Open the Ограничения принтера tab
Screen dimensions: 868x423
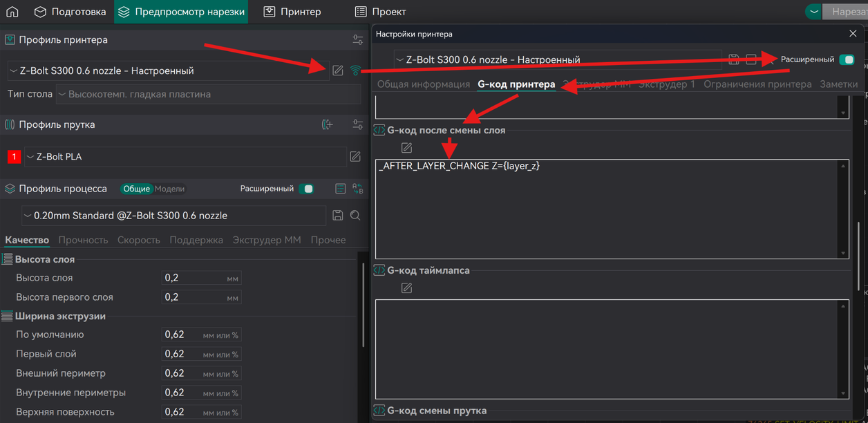pyautogui.click(x=757, y=84)
